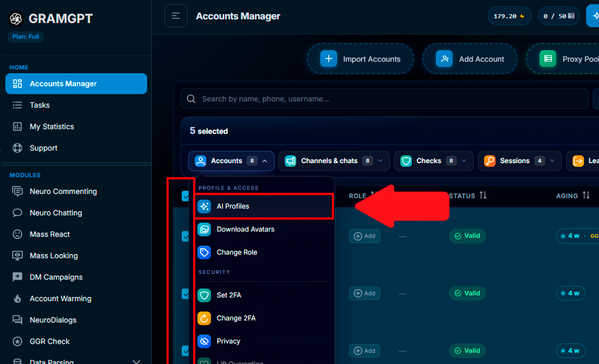Click the Plan: Full badge
This screenshot has width=599, height=364.
(x=26, y=36)
